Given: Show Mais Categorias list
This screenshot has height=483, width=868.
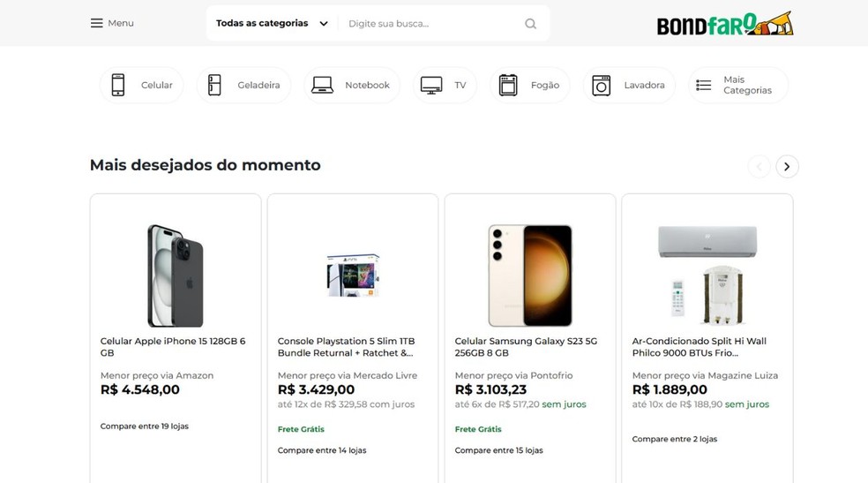Looking at the screenshot, I should 737,85.
